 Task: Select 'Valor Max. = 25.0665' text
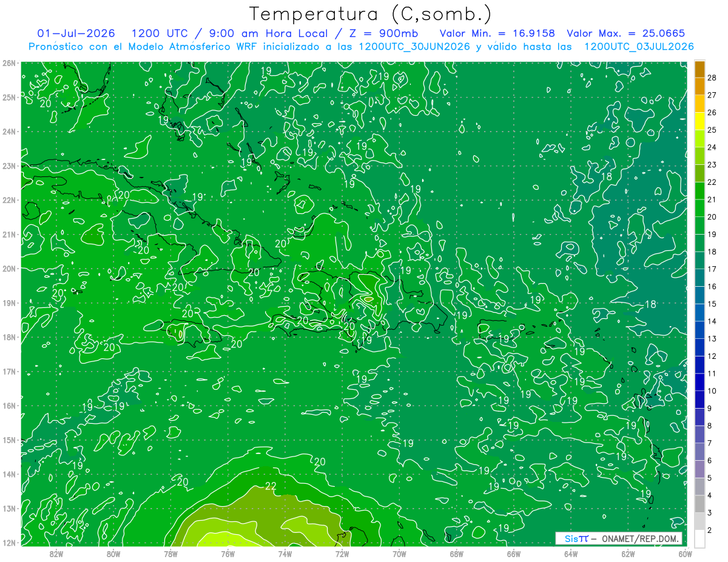(626, 33)
